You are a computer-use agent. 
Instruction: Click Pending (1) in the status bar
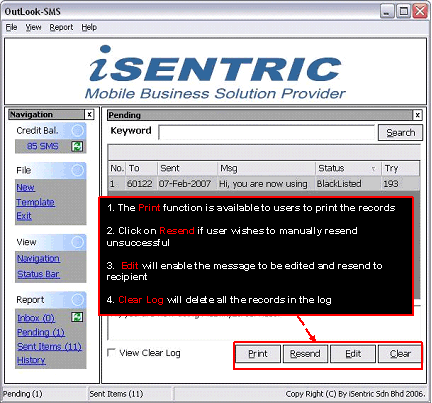coord(23,394)
